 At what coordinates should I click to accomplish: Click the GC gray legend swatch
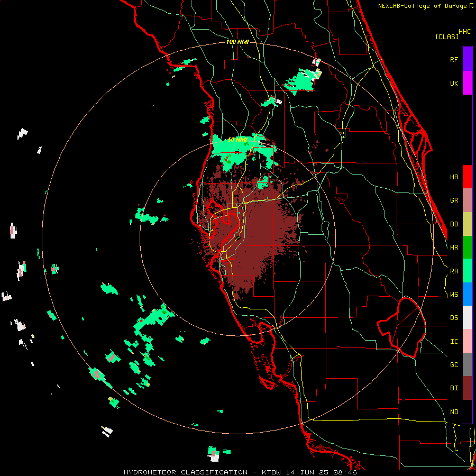pos(467,364)
